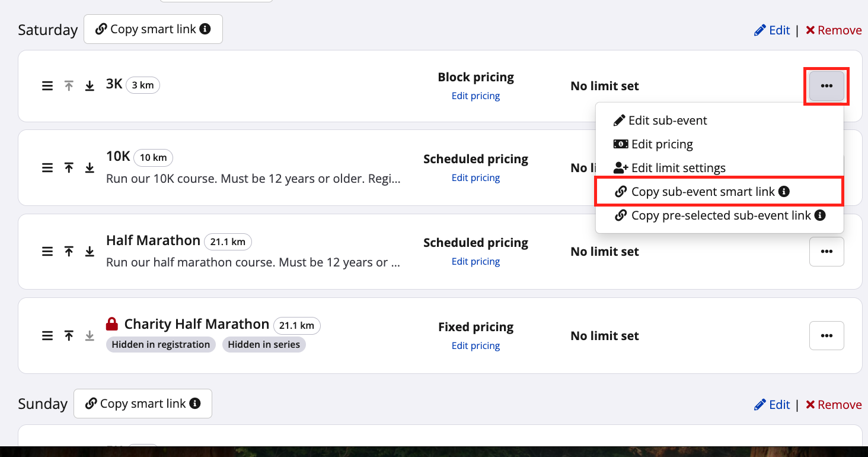Click the drag handle for 3K row
The width and height of the screenshot is (868, 457).
47,86
